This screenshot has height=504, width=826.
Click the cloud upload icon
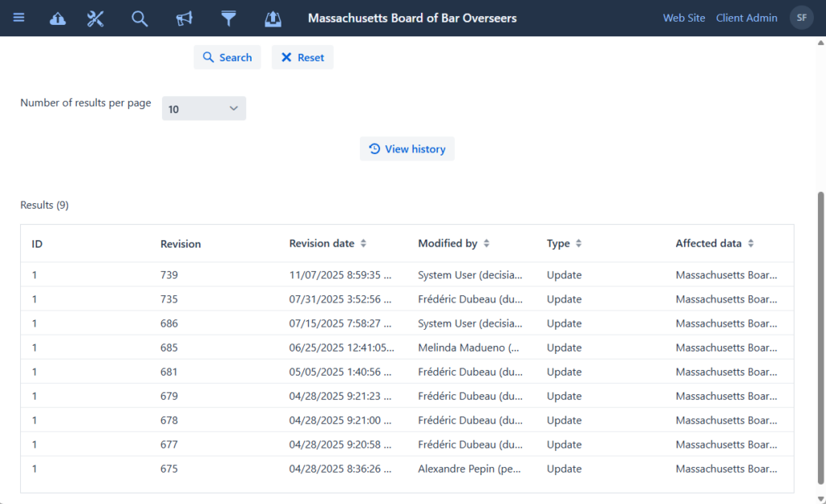click(x=58, y=18)
